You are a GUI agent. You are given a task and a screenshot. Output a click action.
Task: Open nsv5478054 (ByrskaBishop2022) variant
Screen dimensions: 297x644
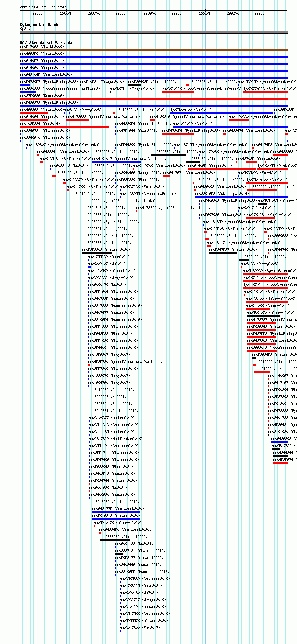click(x=191, y=131)
